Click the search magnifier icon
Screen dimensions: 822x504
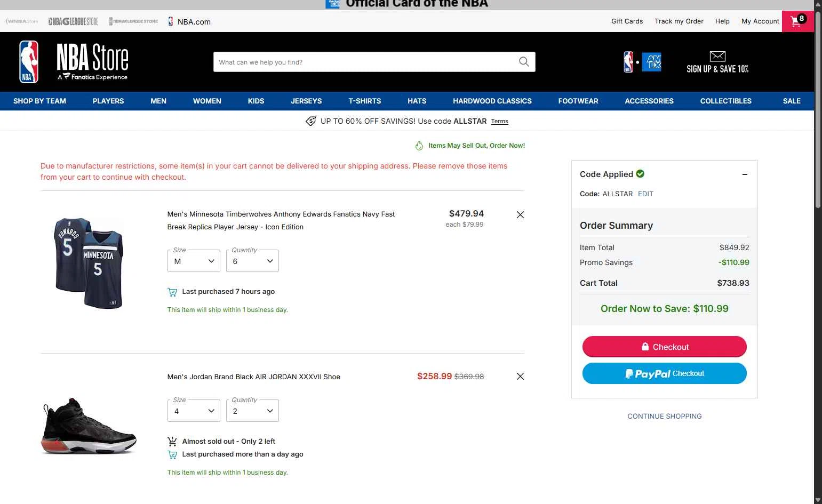click(524, 62)
